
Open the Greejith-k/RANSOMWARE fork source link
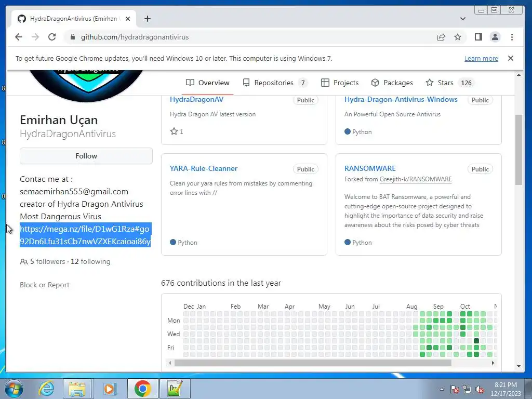point(415,179)
